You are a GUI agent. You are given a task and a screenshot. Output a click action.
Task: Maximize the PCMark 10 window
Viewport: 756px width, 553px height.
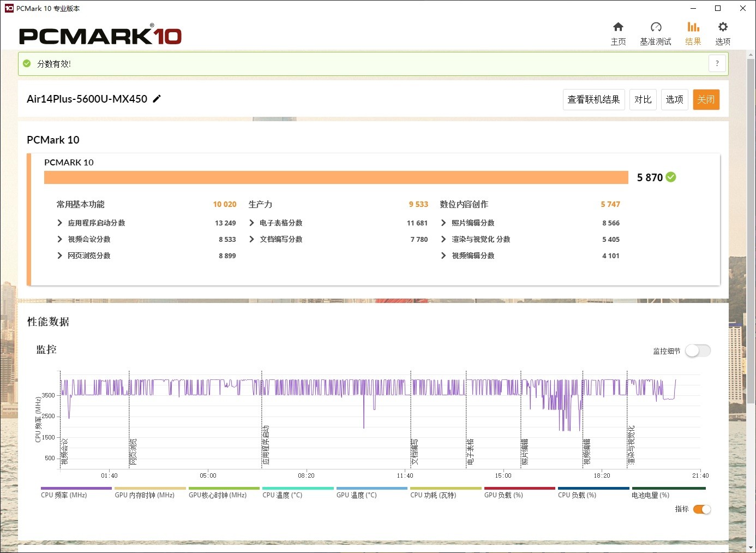pyautogui.click(x=718, y=8)
